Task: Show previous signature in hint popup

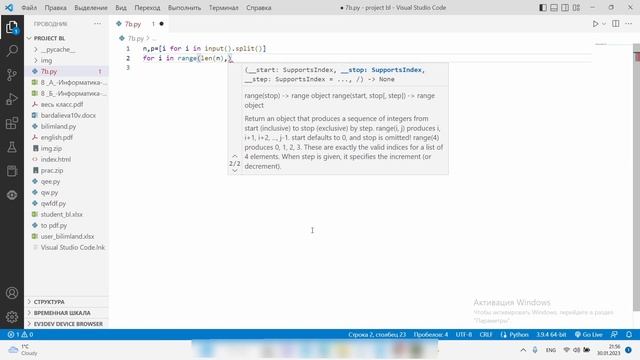Action: (x=235, y=156)
